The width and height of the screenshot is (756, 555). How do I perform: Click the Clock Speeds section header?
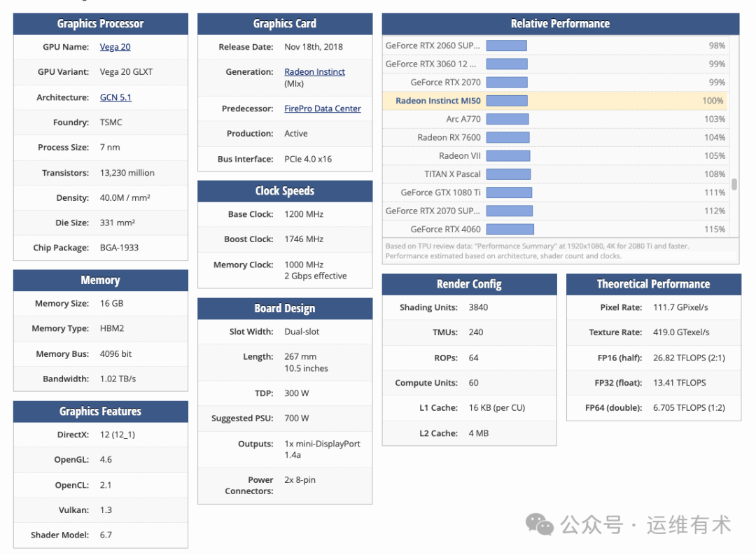(285, 191)
